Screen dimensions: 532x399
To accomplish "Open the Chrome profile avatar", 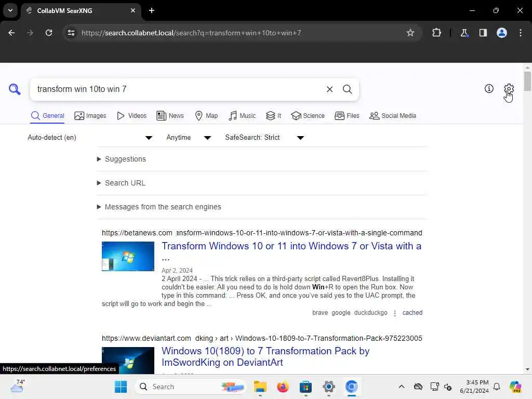I will (x=501, y=33).
